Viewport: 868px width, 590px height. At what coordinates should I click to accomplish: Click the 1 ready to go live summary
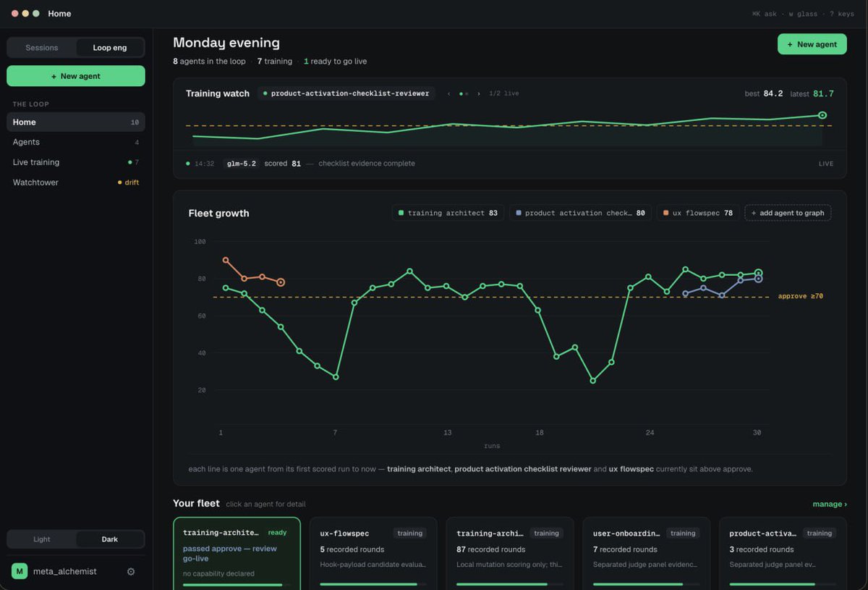click(x=335, y=62)
